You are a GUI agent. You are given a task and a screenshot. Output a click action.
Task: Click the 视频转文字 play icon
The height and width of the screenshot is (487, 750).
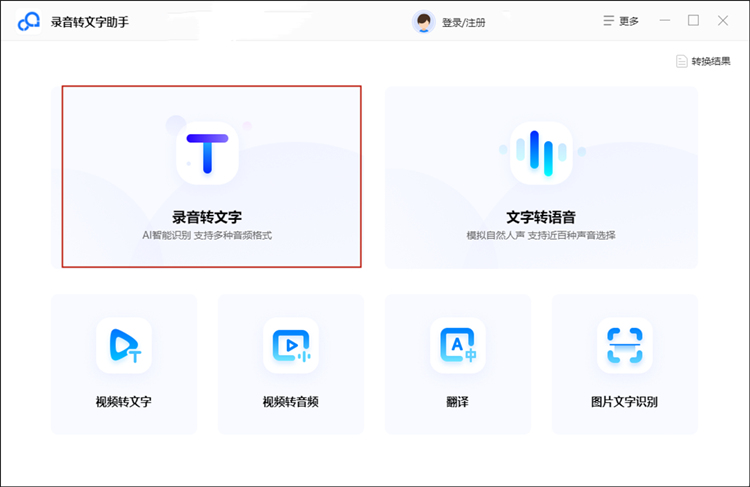[124, 345]
